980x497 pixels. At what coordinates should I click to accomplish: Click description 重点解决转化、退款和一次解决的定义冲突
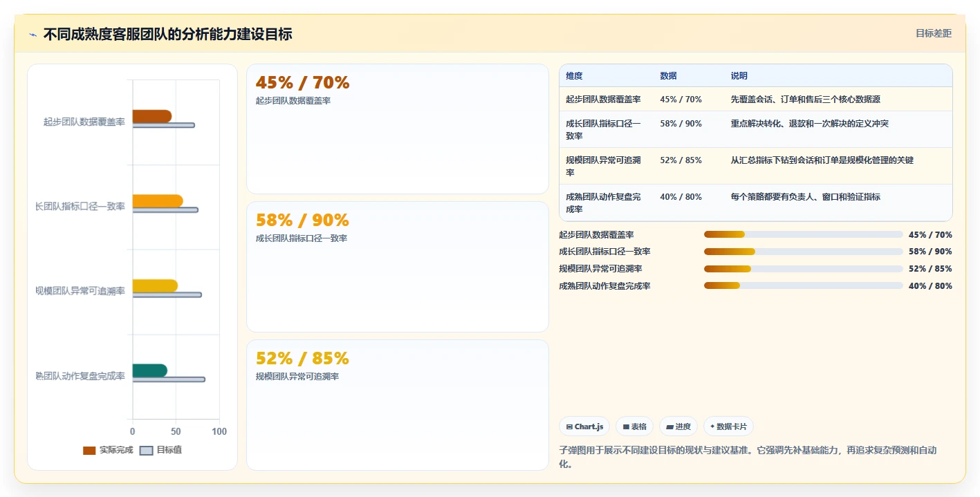(810, 124)
